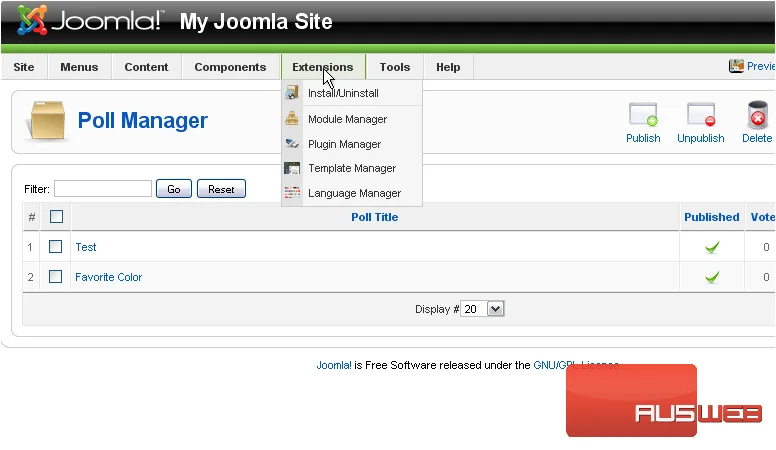
Task: Check the checkbox for Favorite Color poll
Action: tap(55, 276)
